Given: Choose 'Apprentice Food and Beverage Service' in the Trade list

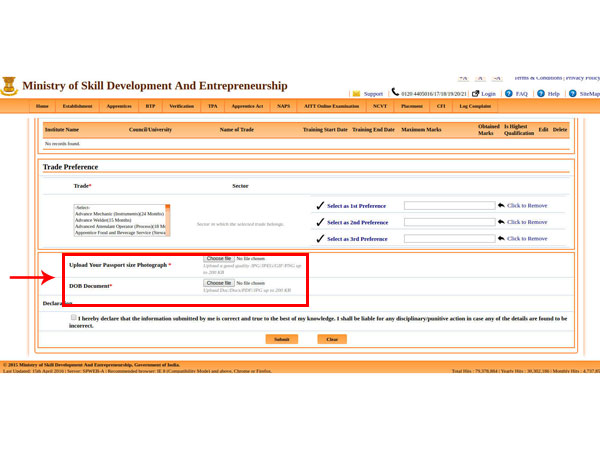Looking at the screenshot, I should point(119,232).
